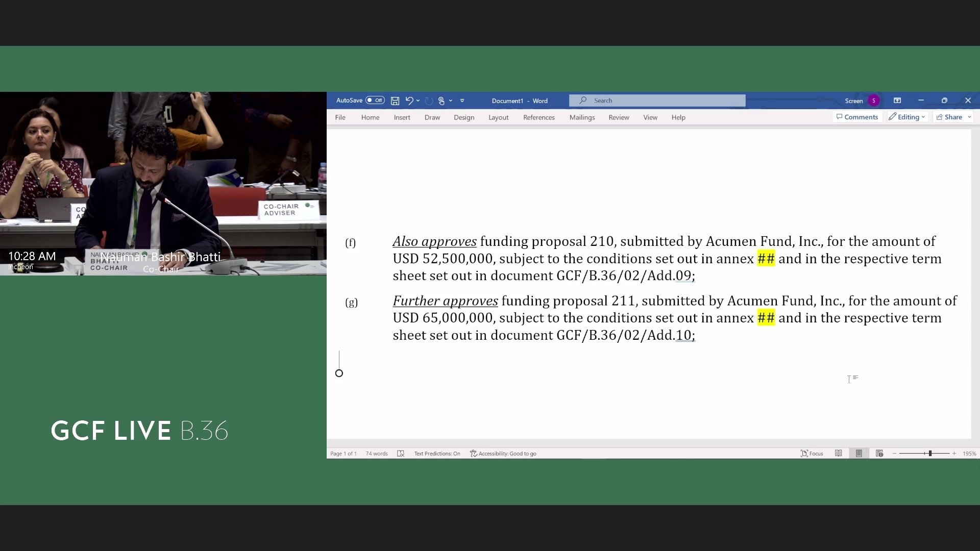The image size is (980, 551).
Task: Click zoom in plus button
Action: 954,454
